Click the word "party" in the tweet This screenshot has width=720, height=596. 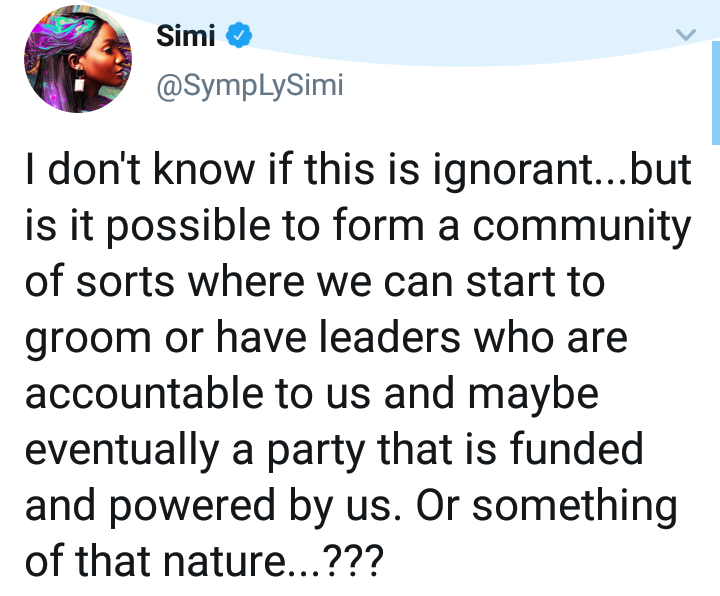tap(316, 452)
